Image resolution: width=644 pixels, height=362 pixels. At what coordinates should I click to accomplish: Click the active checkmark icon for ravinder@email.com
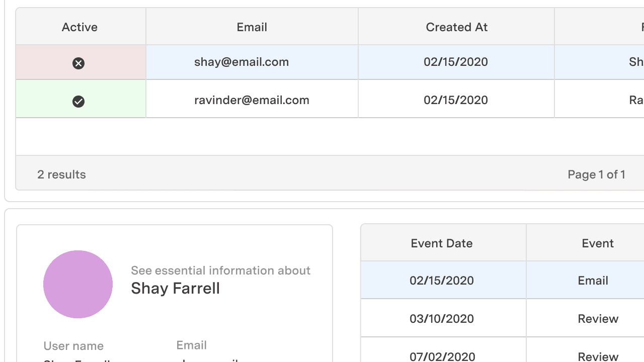coord(78,102)
